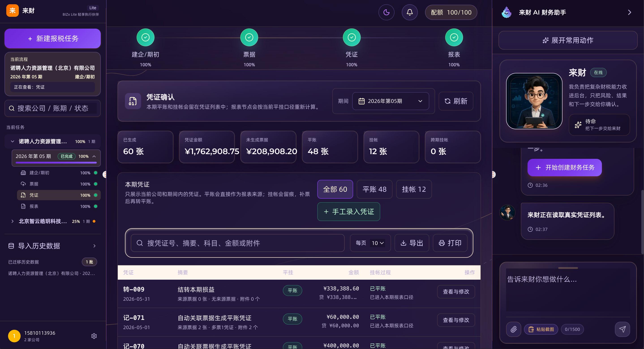644x349 pixels.
Task: Select the 全部 60 filter tab
Action: (335, 189)
